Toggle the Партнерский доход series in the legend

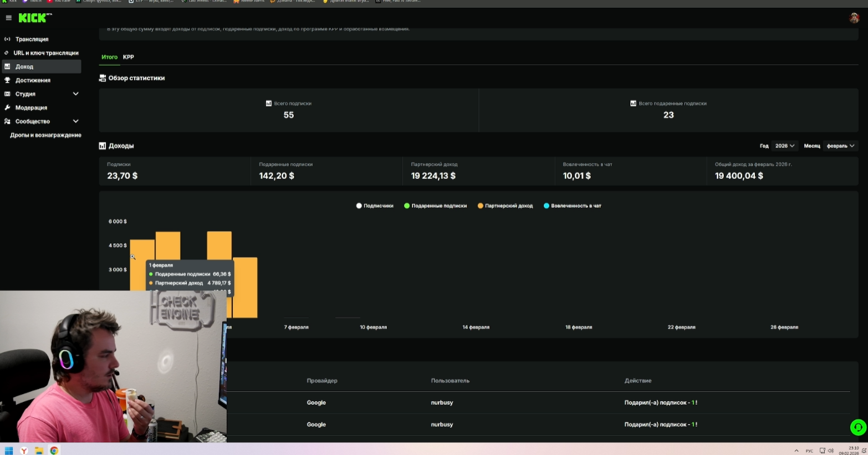(505, 206)
